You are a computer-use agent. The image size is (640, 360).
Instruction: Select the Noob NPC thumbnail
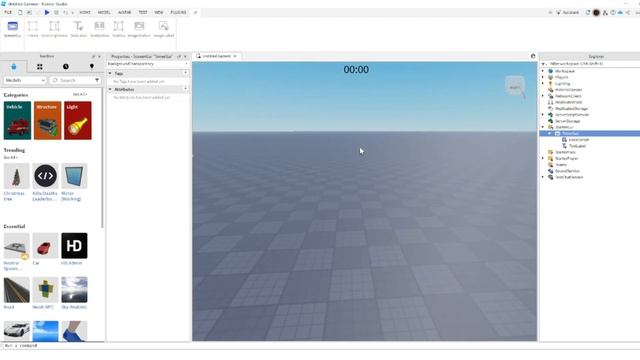[x=45, y=290]
